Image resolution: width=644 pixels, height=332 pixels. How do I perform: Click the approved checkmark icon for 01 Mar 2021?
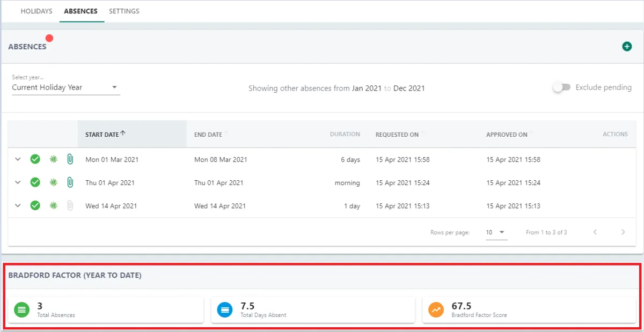35,159
